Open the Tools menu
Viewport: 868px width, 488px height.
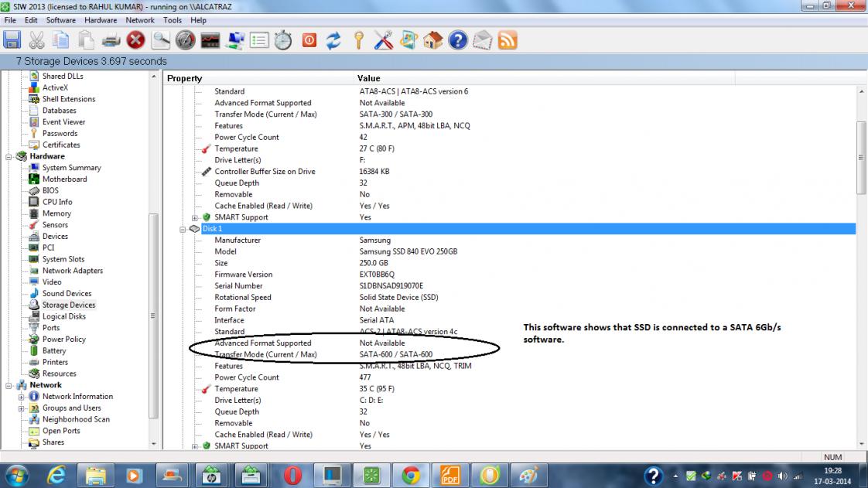(x=173, y=20)
